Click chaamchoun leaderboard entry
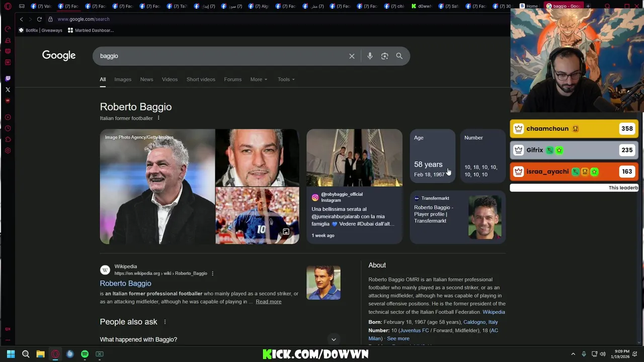 pos(574,129)
